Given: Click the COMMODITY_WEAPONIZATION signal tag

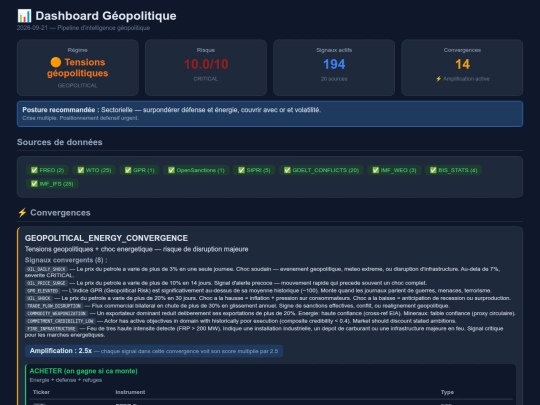Looking at the screenshot, I should point(56,314).
